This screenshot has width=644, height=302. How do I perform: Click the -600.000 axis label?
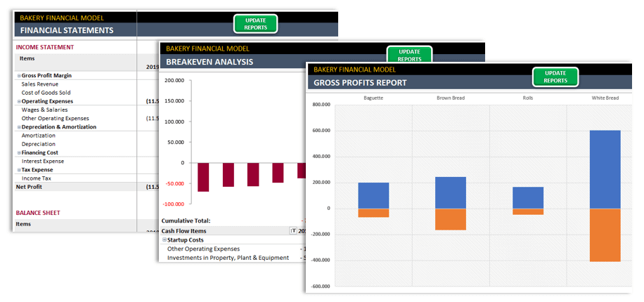pyautogui.click(x=321, y=287)
